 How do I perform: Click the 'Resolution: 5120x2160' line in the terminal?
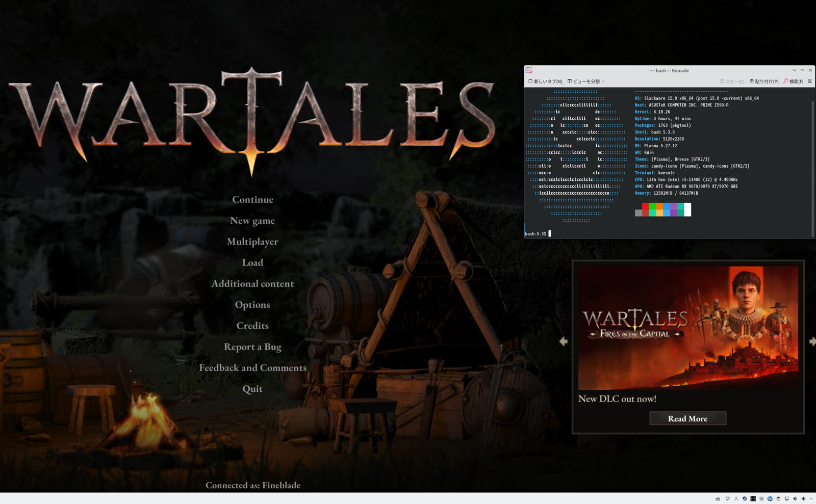pos(659,139)
